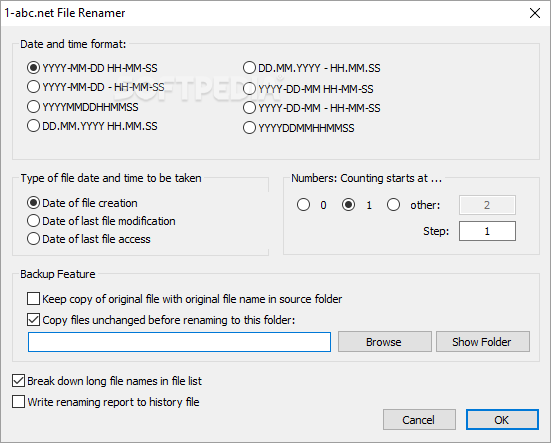Viewport: 551px width, 443px height.
Task: Click the backup folder path field
Action: tap(179, 342)
